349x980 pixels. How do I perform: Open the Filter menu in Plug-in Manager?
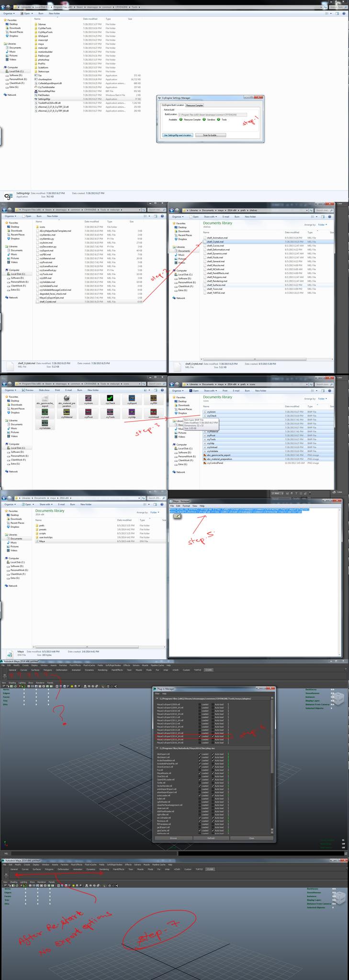(157, 693)
